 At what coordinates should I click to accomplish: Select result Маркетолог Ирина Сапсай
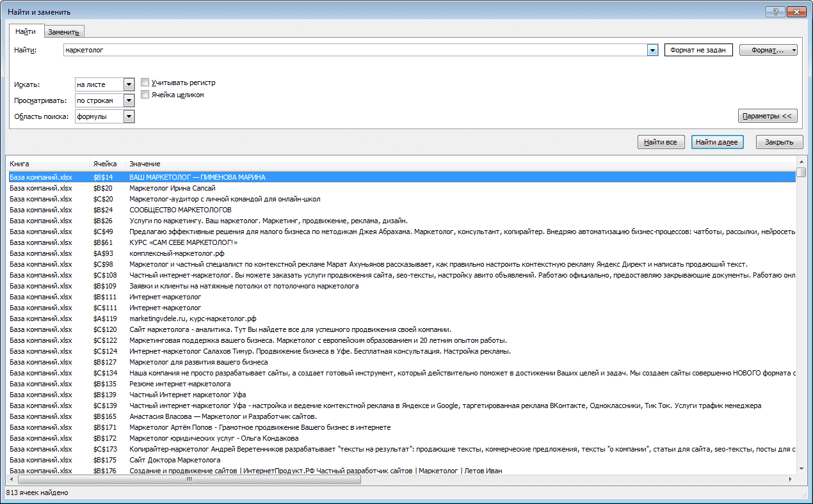(401, 188)
